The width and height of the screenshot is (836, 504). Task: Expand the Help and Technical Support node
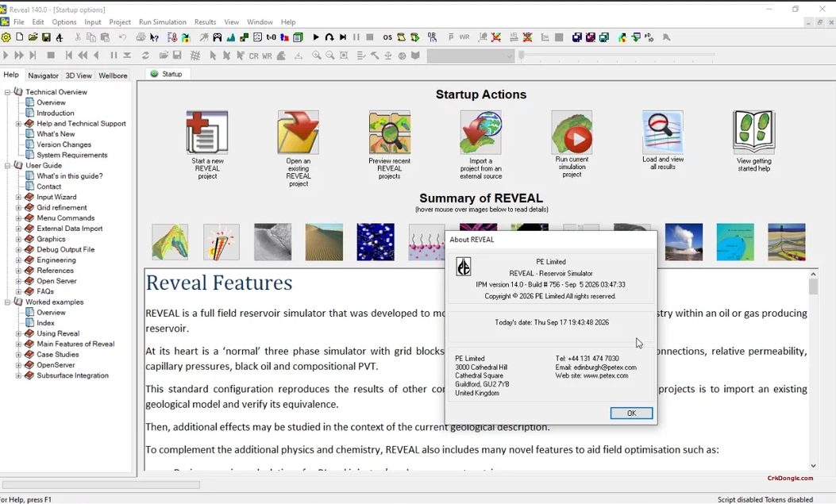click(19, 124)
